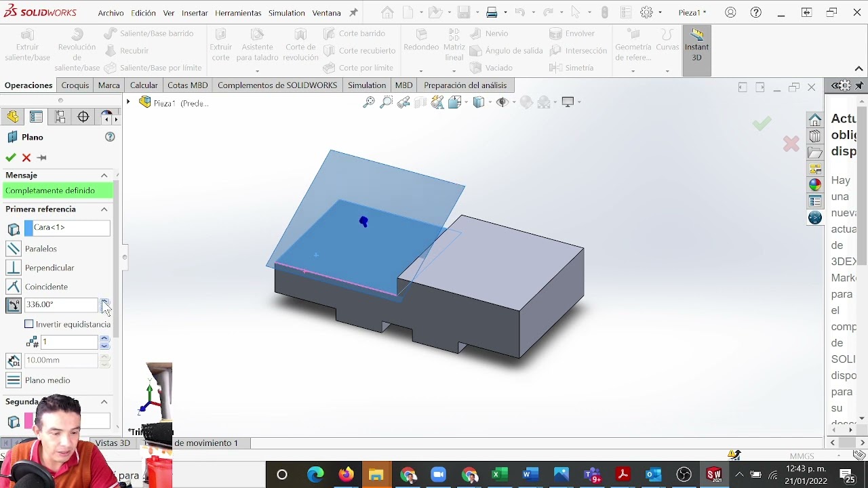The height and width of the screenshot is (488, 868).
Task: Pin the Plano property panel open
Action: click(42, 157)
